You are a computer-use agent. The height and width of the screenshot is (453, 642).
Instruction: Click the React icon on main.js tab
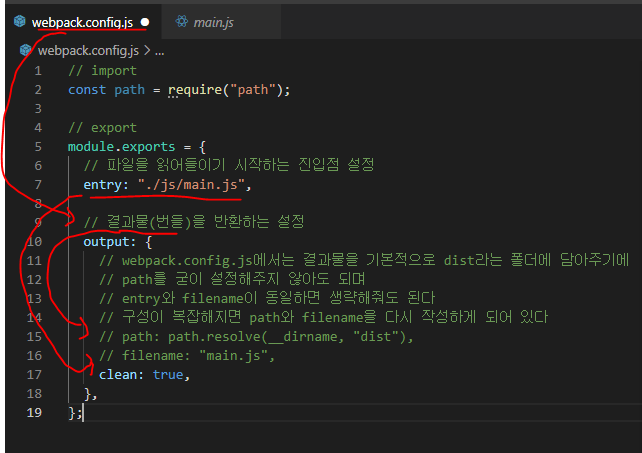pyautogui.click(x=182, y=21)
